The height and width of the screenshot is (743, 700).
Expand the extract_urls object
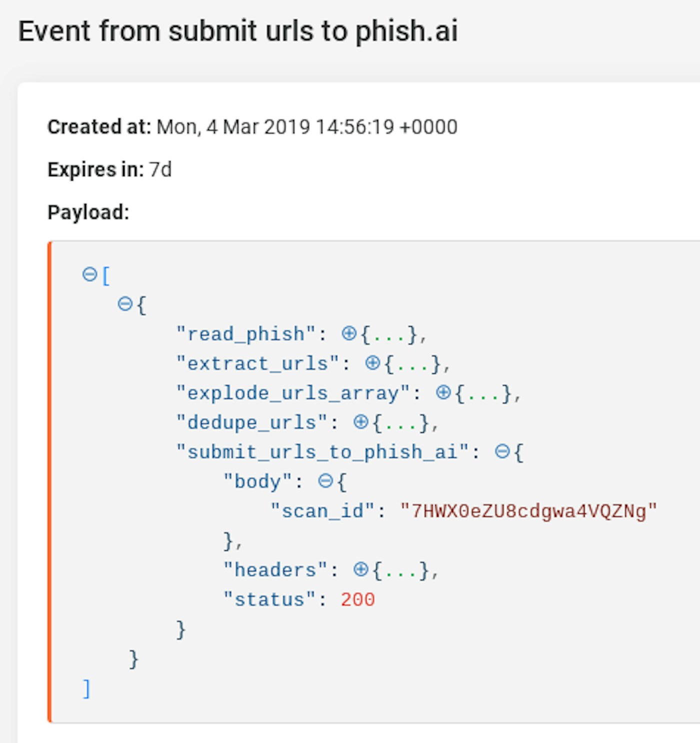(372, 363)
